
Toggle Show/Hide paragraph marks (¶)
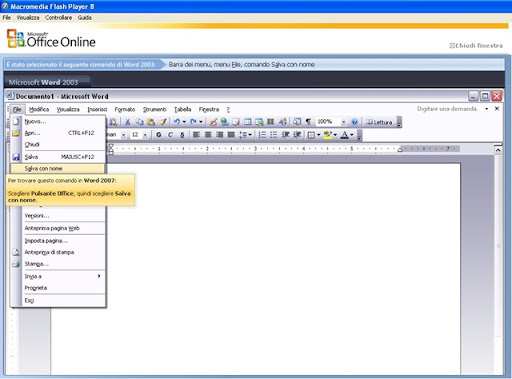[308, 122]
